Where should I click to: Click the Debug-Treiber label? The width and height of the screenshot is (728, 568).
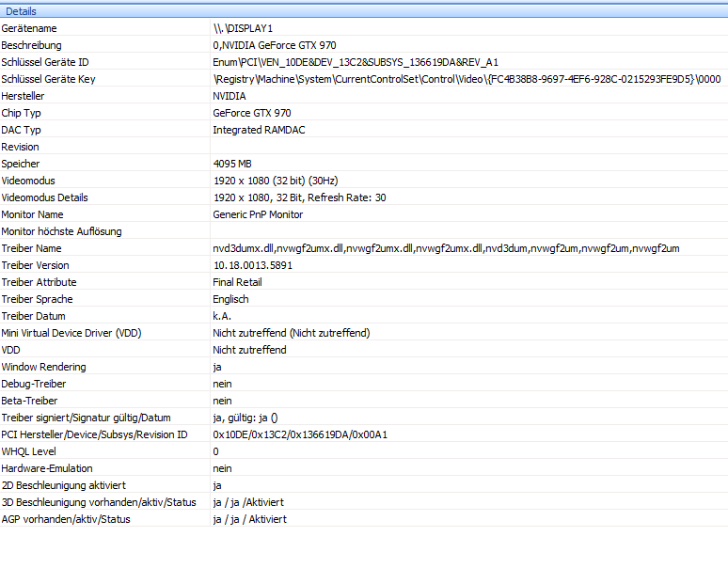coord(34,385)
